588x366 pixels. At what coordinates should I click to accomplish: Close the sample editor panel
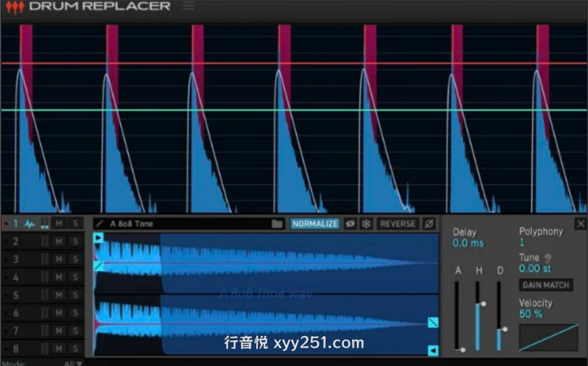[581, 224]
